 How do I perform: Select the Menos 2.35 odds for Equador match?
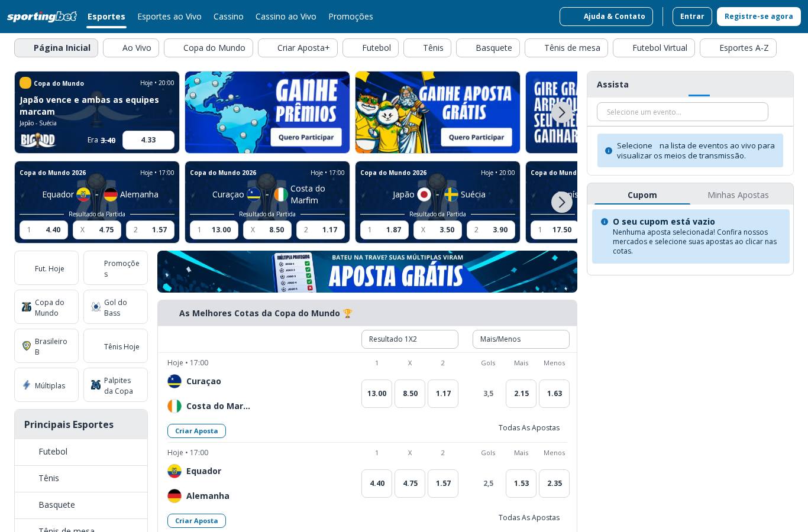[x=554, y=484]
